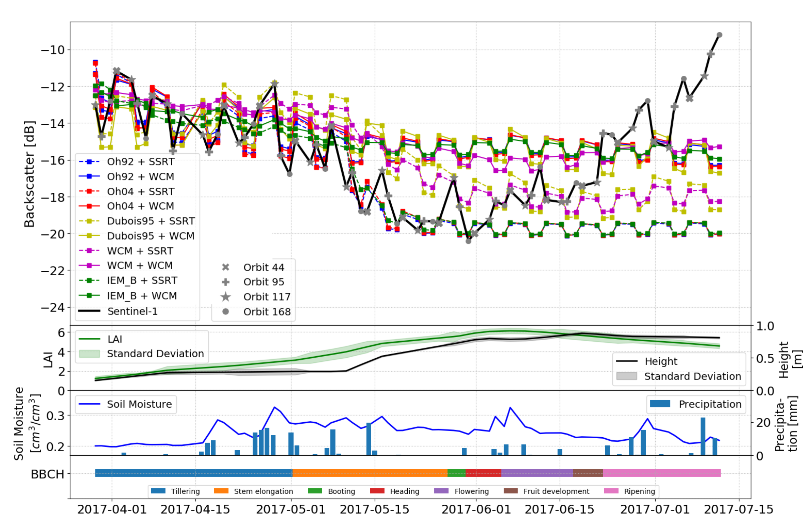Viewport: 812px width, 527px height.
Task: Click the Tillering blue legend swatch
Action: 158,491
